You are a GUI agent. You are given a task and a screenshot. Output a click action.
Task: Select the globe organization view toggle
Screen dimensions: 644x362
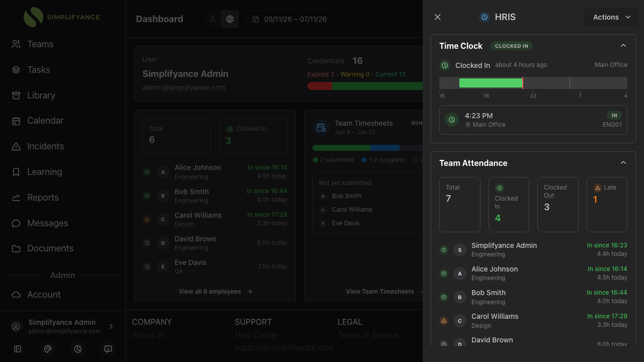coord(230,19)
